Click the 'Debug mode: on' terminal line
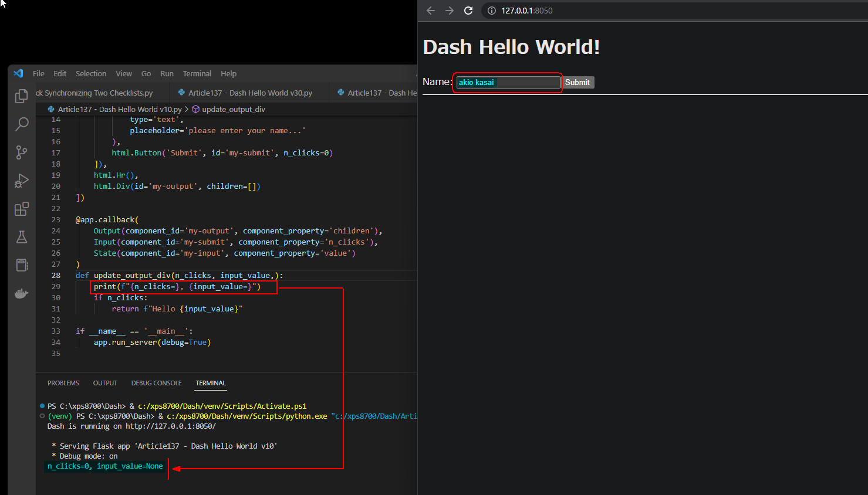Screen dimensions: 868x495 85,456
